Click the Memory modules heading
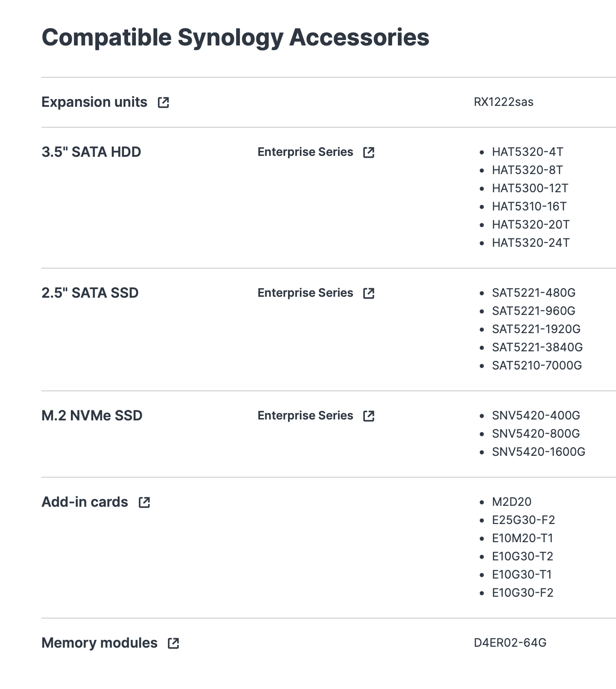 point(99,643)
